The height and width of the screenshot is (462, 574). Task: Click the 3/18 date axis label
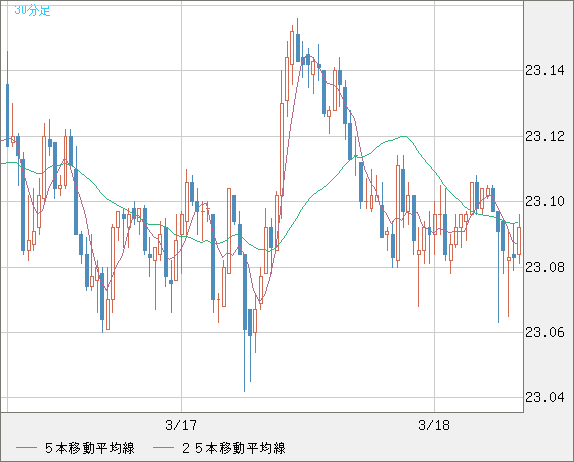[x=434, y=425]
